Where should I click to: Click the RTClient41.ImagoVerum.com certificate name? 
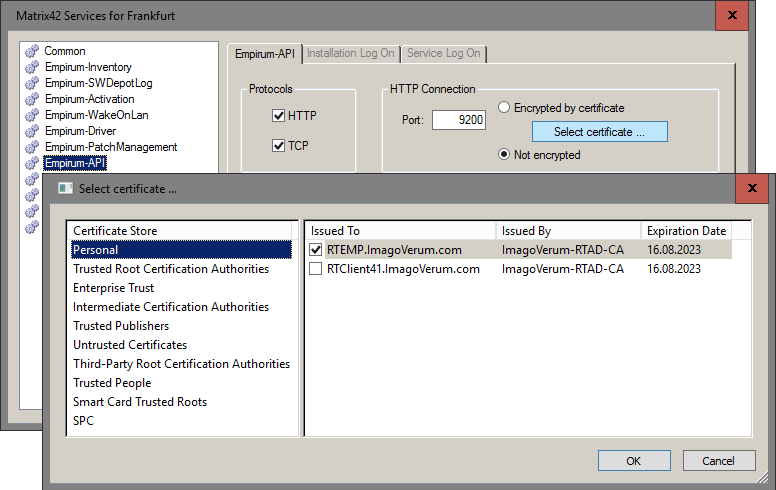point(403,269)
